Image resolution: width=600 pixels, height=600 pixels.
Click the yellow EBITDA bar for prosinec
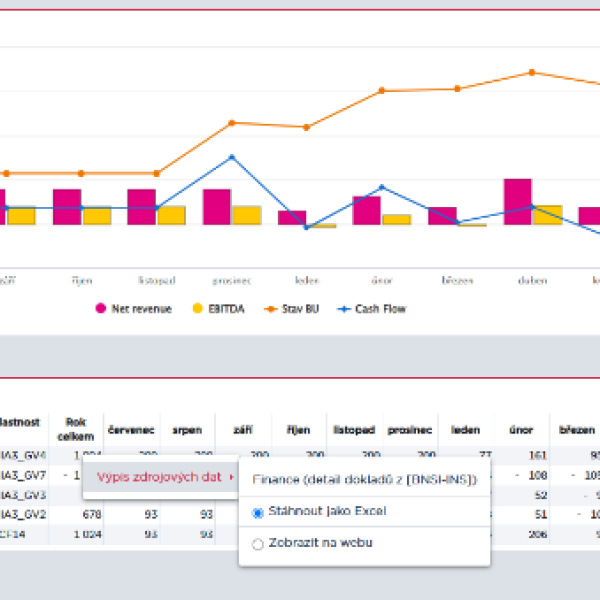(x=247, y=215)
